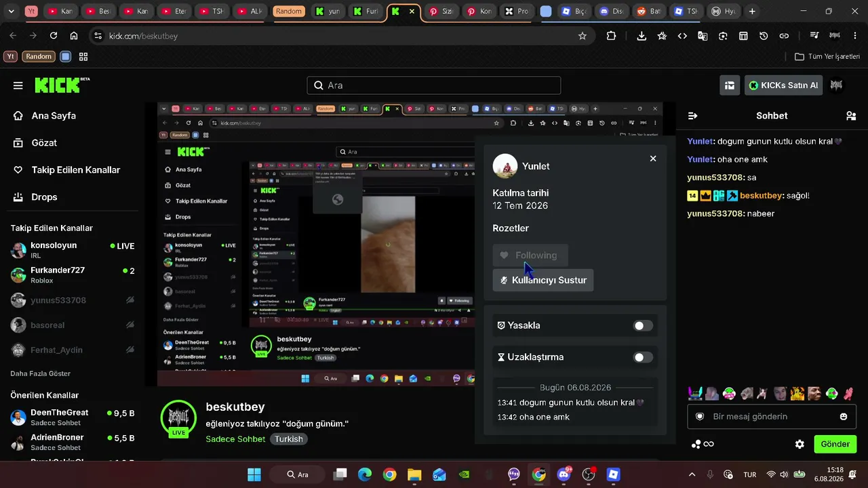Click the Kick search field 'Ara'
Viewport: 868px width, 488px height.
pos(434,85)
